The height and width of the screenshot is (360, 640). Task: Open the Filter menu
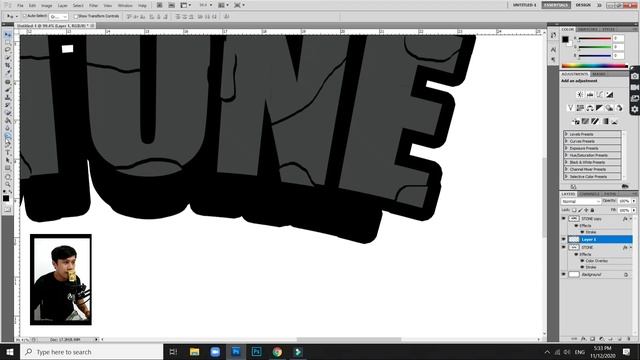point(93,6)
